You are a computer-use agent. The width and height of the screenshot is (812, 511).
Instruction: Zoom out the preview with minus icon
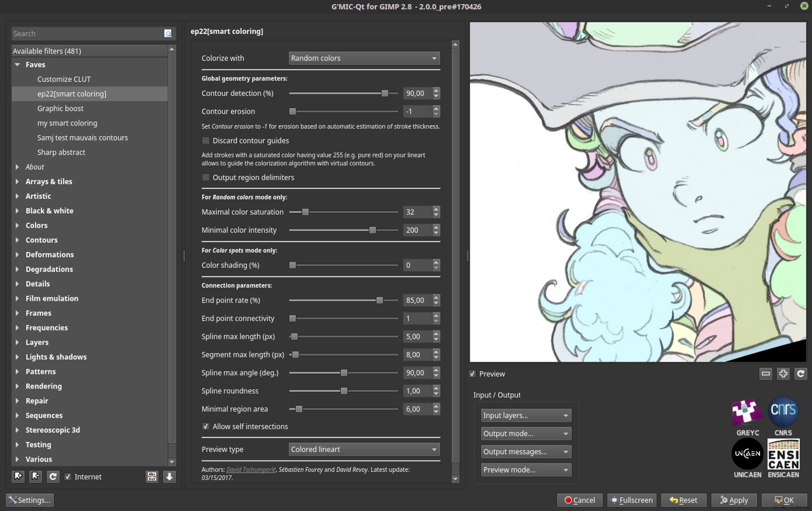tap(766, 374)
